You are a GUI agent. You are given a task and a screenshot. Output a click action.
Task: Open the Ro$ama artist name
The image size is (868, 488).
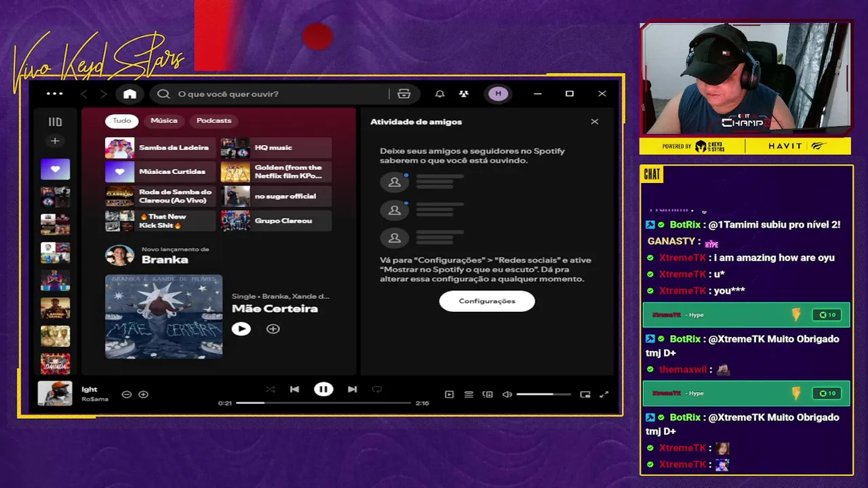(x=95, y=399)
